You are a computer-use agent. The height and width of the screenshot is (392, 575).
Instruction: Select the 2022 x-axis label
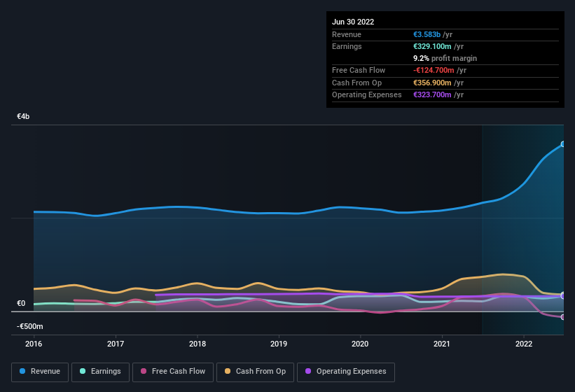524,344
